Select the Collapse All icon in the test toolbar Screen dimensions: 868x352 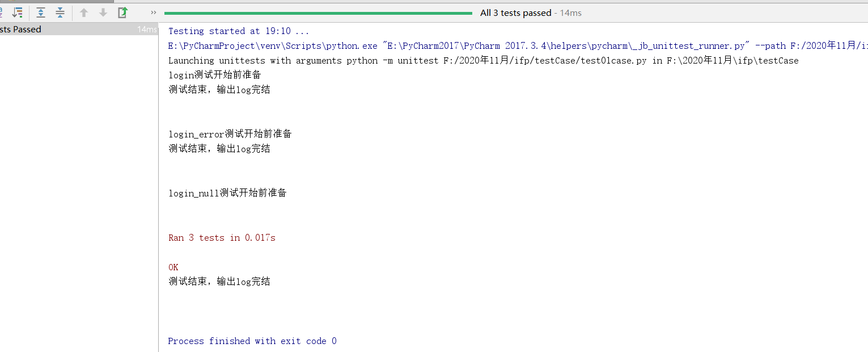coord(60,12)
